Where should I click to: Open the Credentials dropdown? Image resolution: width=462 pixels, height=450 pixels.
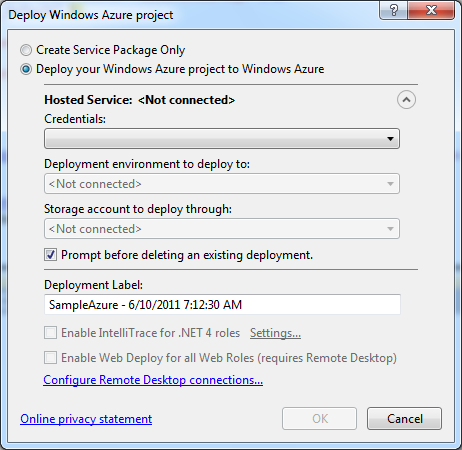coord(222,139)
